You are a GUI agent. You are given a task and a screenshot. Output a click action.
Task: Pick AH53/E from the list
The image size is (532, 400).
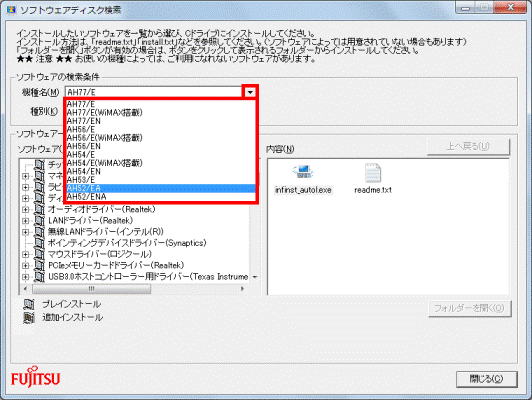tap(160, 180)
